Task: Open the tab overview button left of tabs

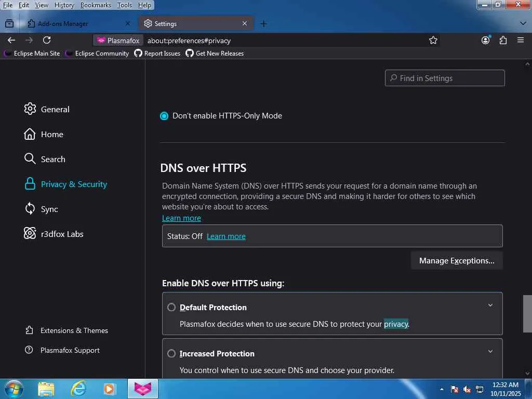Action: [9, 24]
